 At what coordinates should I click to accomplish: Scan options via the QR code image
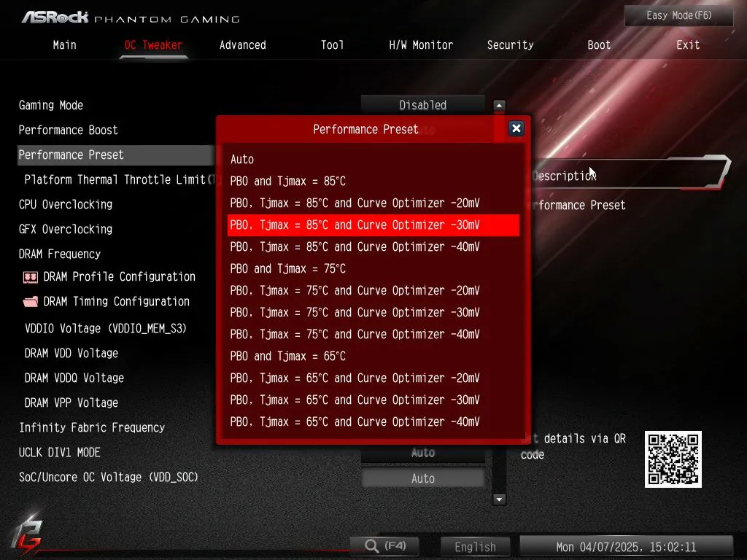tap(673, 459)
